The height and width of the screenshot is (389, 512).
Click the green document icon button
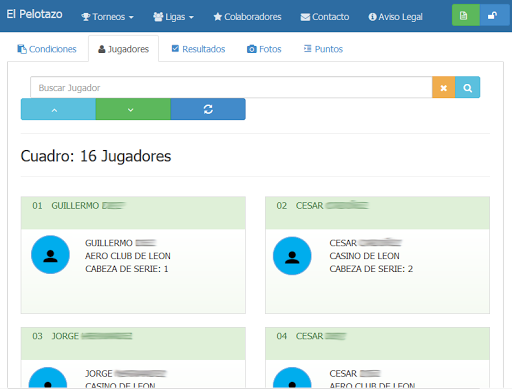466,15
